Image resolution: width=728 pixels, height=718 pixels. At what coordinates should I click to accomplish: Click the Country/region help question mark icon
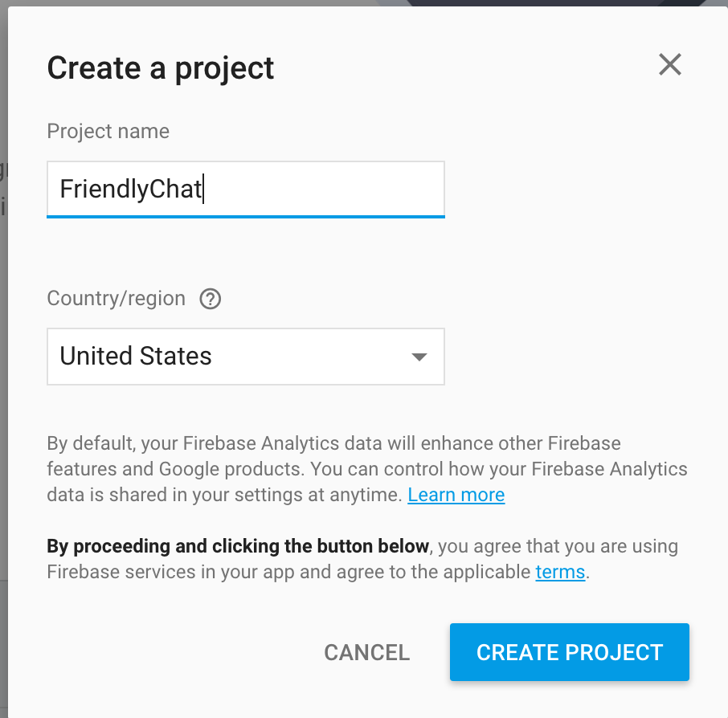pyautogui.click(x=211, y=300)
